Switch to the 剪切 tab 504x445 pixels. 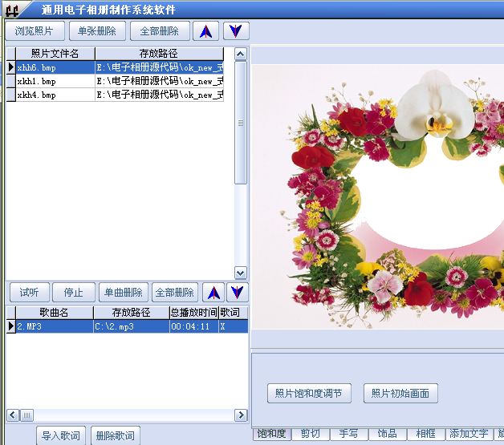[x=310, y=434]
